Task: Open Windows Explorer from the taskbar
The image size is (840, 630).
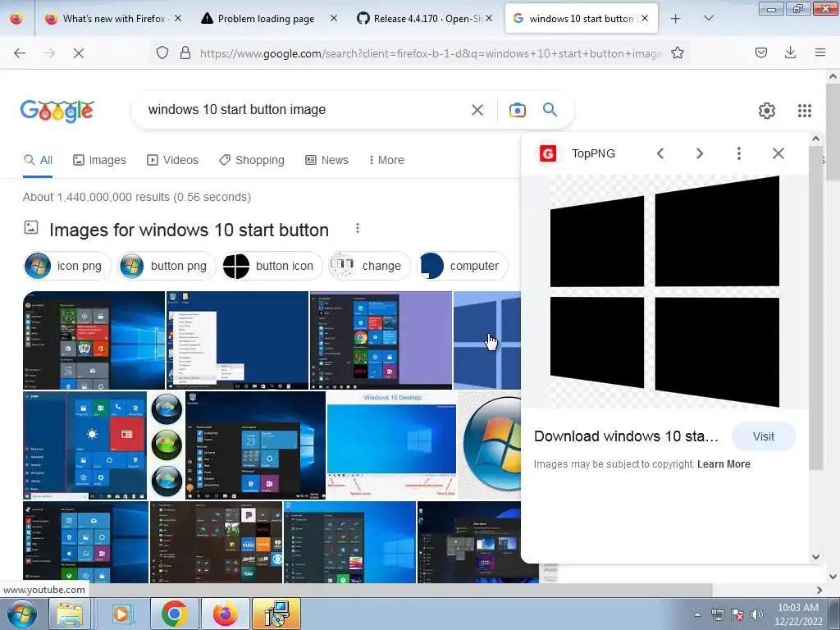Action: [71, 614]
